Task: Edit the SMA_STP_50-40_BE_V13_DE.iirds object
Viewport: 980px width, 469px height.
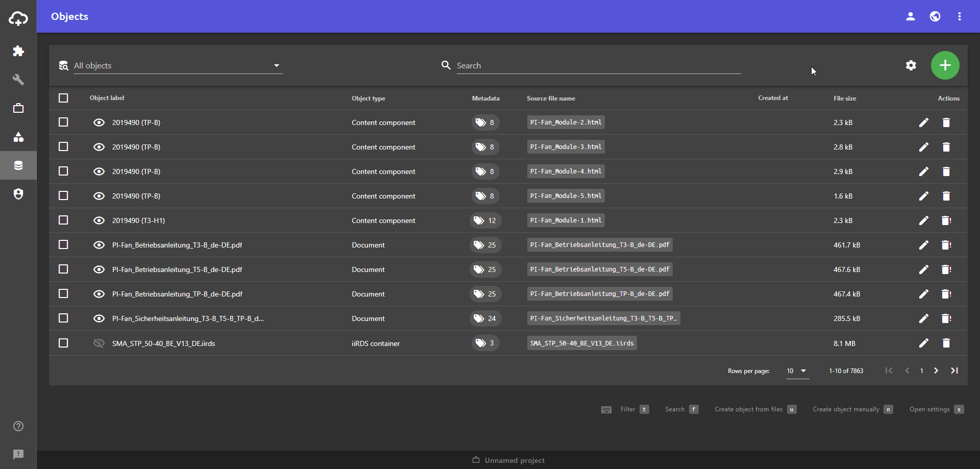Action: pos(924,343)
